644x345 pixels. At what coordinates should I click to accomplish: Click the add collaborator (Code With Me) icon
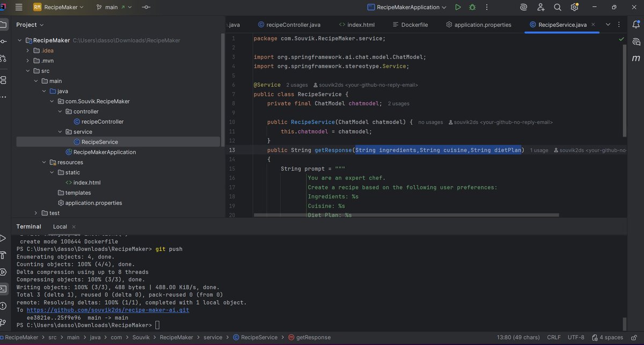[540, 8]
